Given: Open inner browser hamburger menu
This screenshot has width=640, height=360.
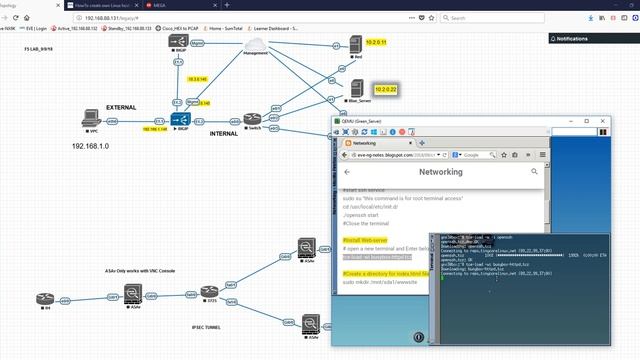Looking at the screenshot, I should pyautogui.click(x=542, y=155).
